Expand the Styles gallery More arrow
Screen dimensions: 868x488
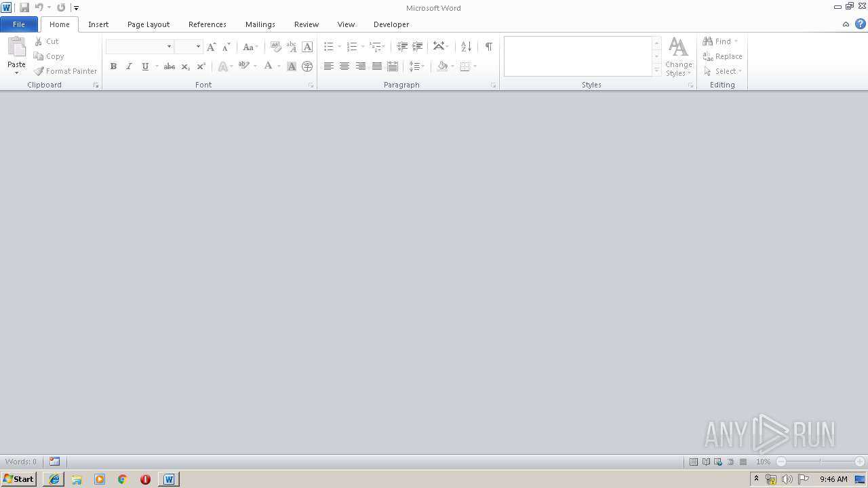[x=656, y=70]
